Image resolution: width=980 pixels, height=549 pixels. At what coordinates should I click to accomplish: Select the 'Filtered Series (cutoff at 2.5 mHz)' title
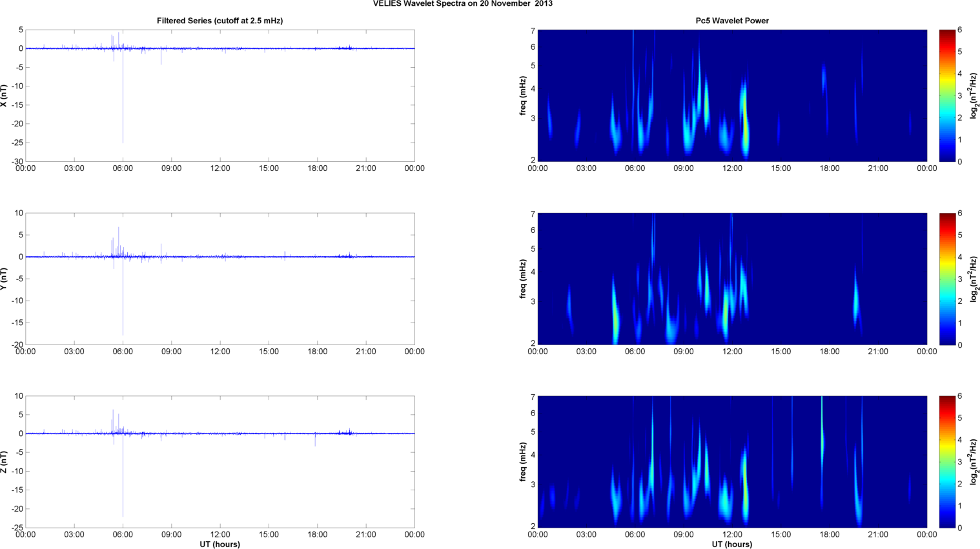click(x=219, y=21)
